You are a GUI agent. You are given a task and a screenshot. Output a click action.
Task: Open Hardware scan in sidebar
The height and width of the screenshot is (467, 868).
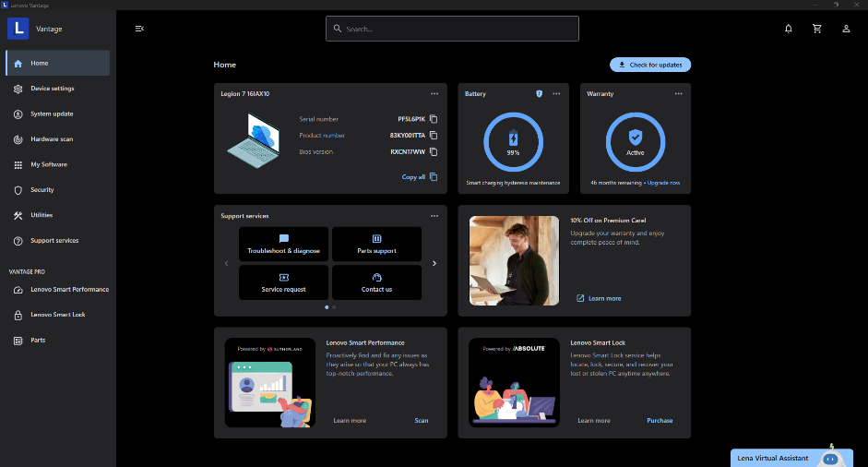coord(57,139)
